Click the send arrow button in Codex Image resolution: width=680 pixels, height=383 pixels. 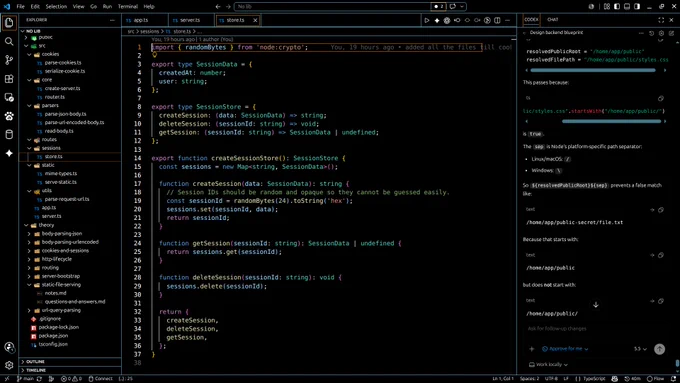coord(659,349)
